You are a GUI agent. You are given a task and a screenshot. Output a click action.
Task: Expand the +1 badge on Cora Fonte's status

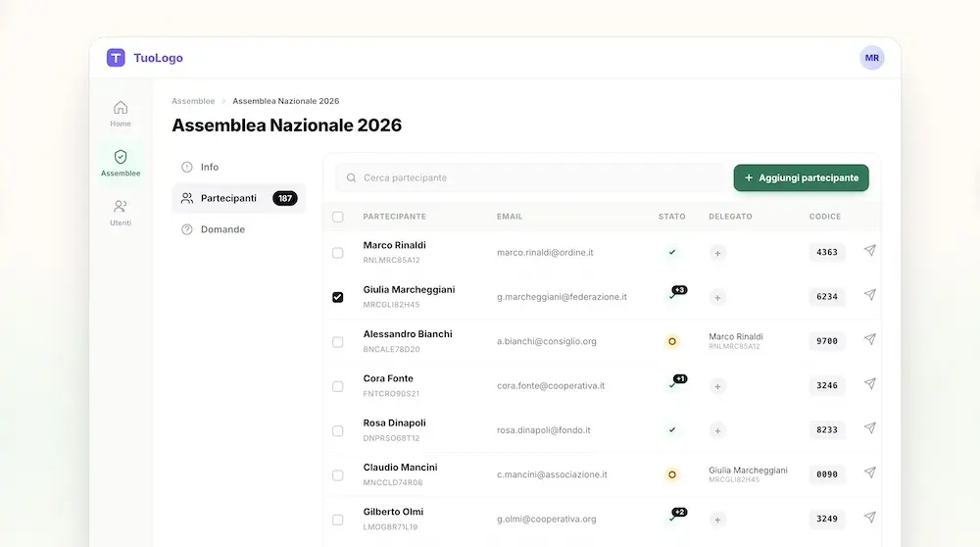coord(680,379)
